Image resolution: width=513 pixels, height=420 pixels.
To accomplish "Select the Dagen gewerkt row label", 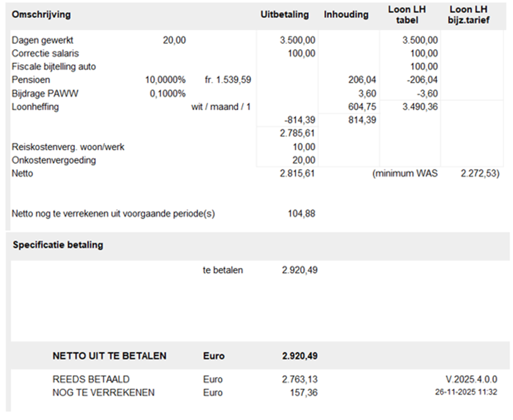I will click(42, 40).
